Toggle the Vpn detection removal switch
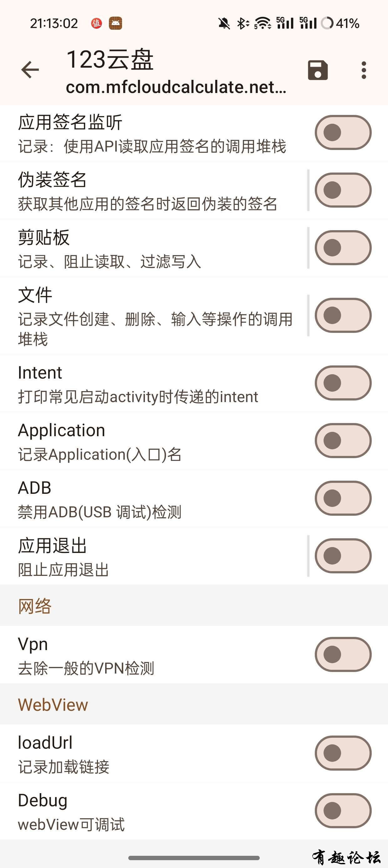388x868 pixels. point(343,654)
